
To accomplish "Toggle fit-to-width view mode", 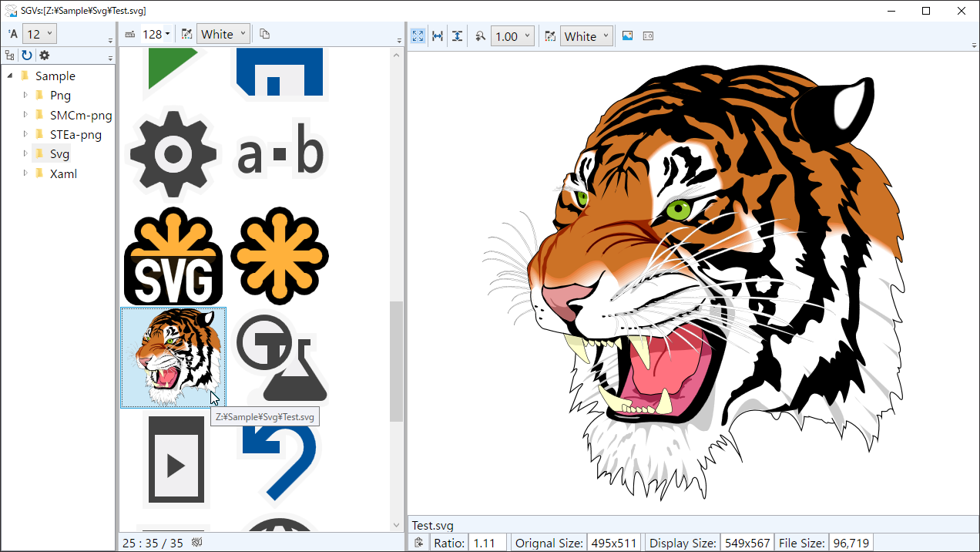I will [438, 35].
